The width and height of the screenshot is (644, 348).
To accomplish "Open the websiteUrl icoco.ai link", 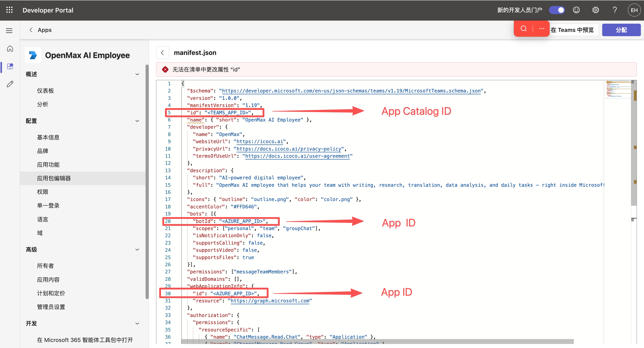I will click(259, 142).
